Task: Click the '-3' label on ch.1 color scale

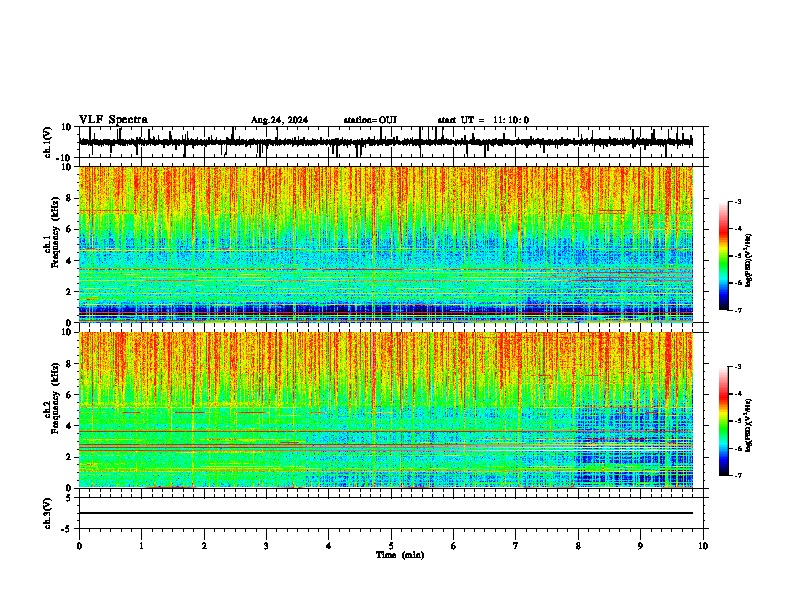Action: click(x=737, y=201)
